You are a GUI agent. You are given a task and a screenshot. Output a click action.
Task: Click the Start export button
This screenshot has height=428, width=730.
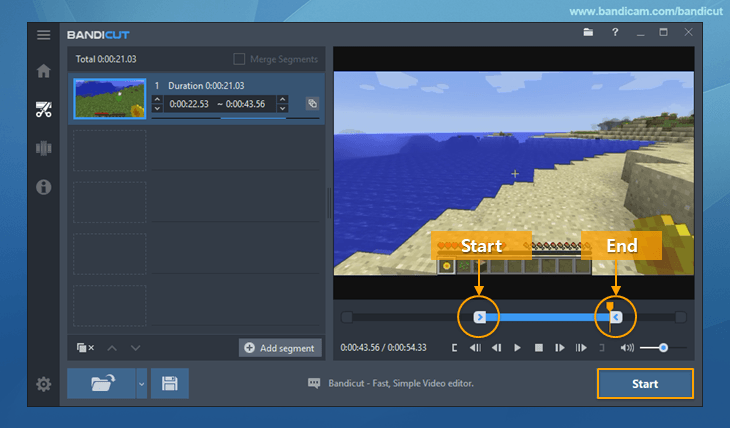[x=645, y=384]
